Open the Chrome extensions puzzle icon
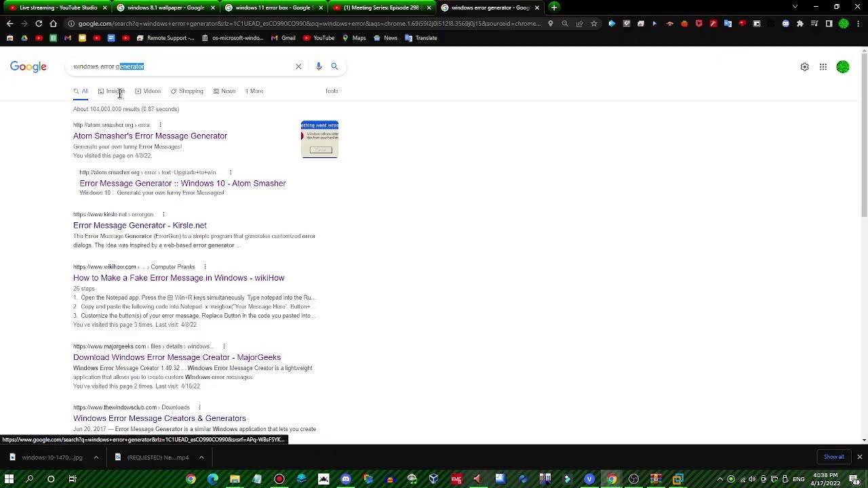The image size is (868, 488). point(800,24)
